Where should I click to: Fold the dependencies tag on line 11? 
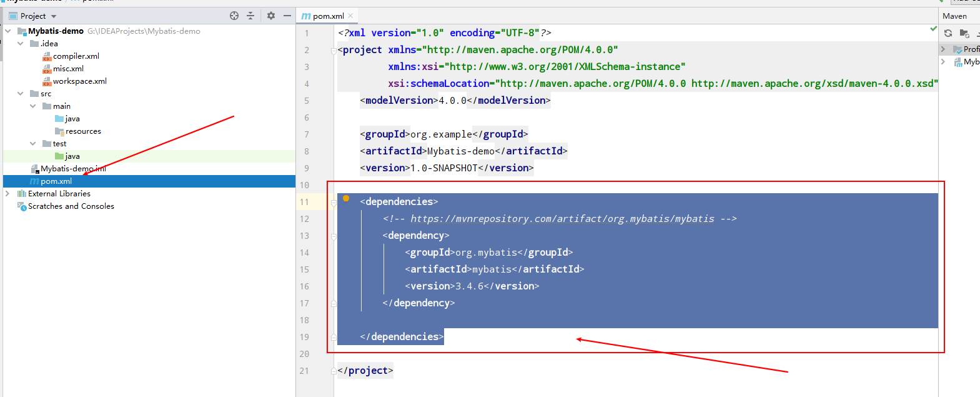click(334, 202)
